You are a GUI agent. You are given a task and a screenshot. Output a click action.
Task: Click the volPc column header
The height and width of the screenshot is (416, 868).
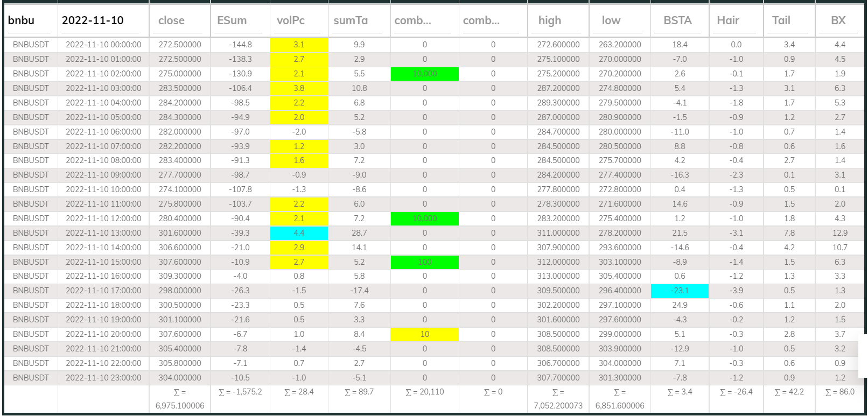(291, 20)
